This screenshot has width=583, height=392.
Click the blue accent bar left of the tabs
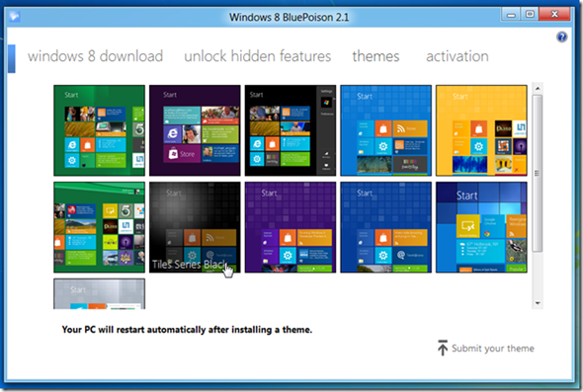(x=12, y=58)
